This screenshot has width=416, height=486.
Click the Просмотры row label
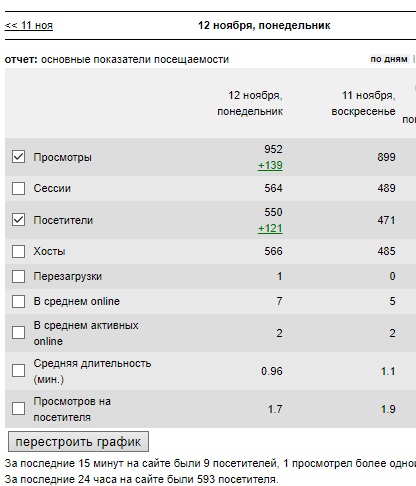click(x=62, y=157)
